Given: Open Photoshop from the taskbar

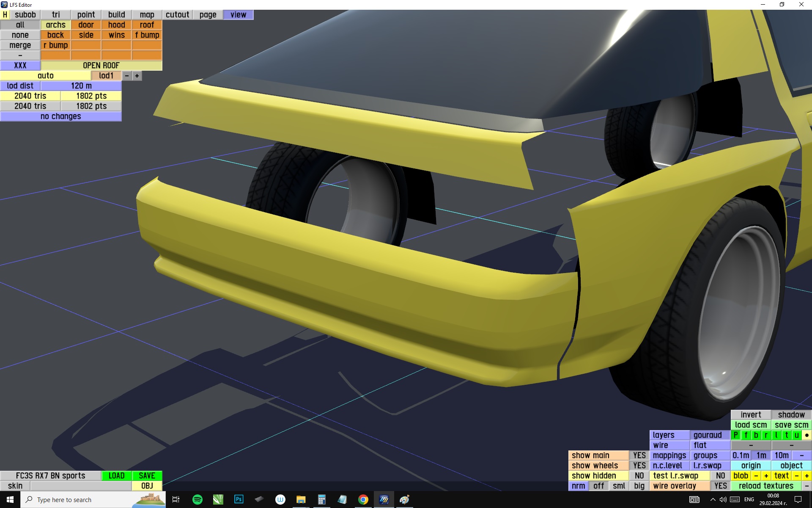Looking at the screenshot, I should click(x=239, y=500).
